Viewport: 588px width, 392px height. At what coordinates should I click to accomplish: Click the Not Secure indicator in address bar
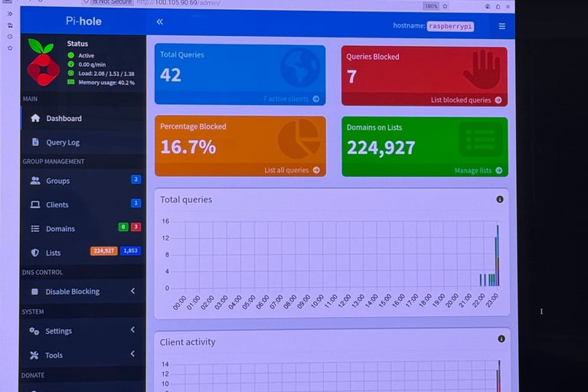pos(112,2)
